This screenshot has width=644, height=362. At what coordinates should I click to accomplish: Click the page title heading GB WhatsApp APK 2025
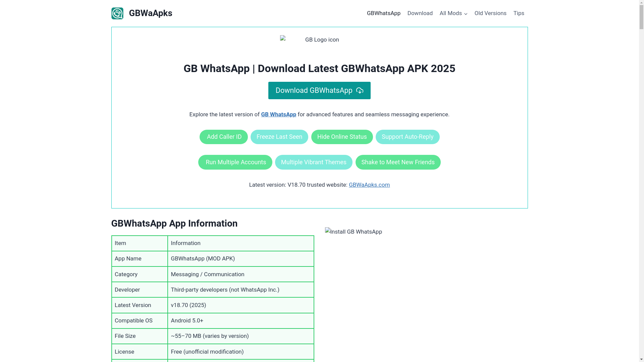319,68
